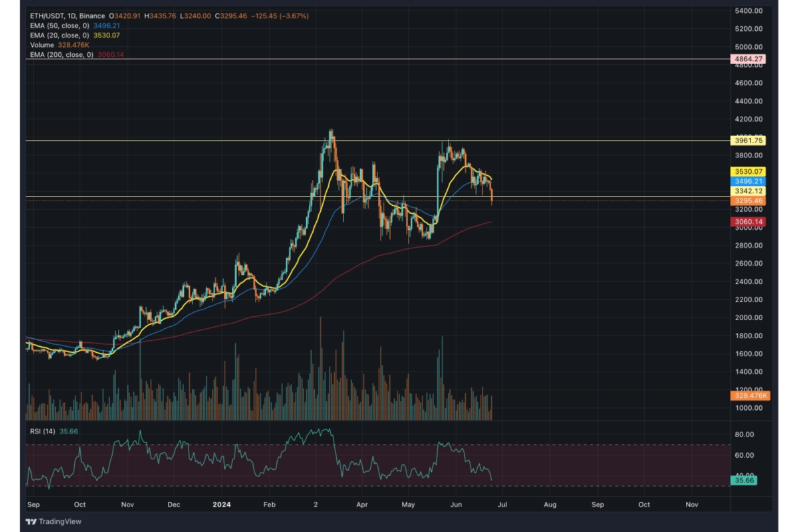This screenshot has width=798, height=532.
Task: Click the 80.00 RSI scale tick
Action: coord(745,435)
